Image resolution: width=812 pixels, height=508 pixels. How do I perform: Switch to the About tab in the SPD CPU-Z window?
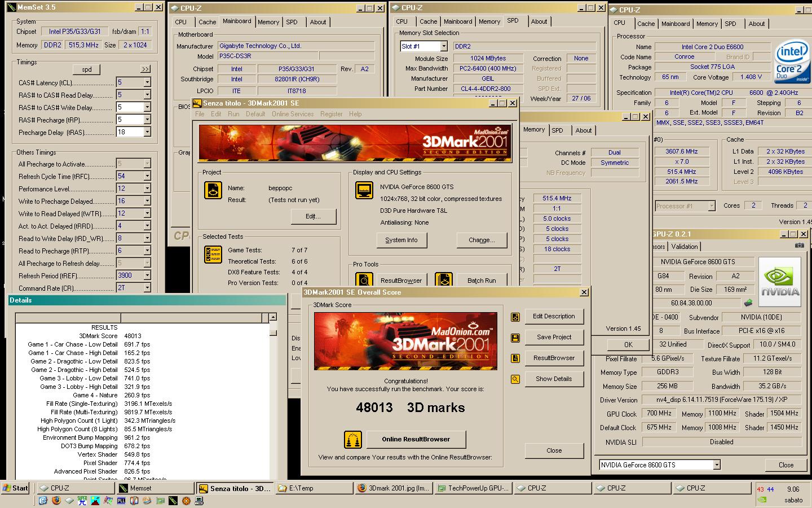tap(539, 21)
